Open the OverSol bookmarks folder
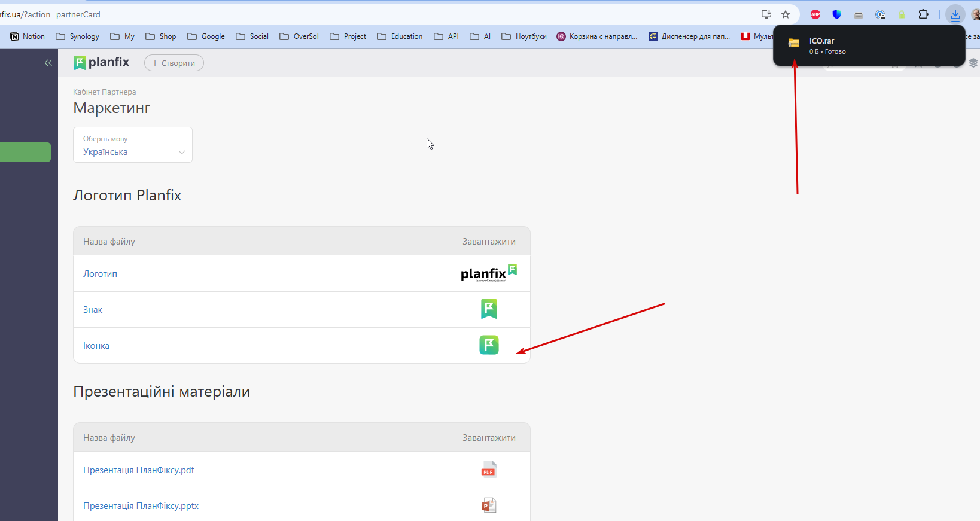The height and width of the screenshot is (521, 980). (299, 36)
